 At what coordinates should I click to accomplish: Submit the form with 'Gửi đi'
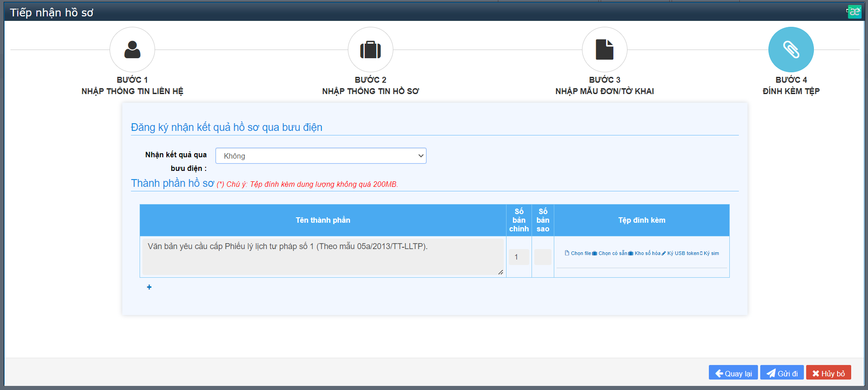(782, 373)
